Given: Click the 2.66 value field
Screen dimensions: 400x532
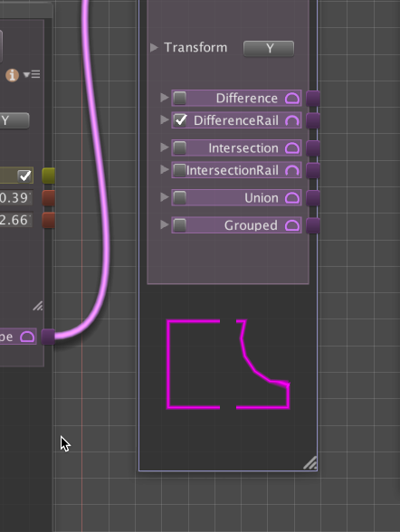Looking at the screenshot, I should point(15,220).
